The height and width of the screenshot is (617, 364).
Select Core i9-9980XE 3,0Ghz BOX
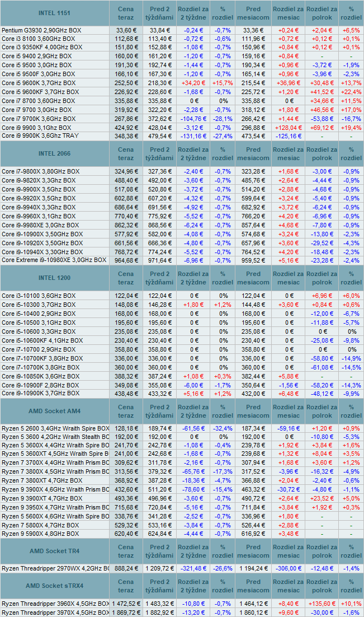[x=40, y=226]
